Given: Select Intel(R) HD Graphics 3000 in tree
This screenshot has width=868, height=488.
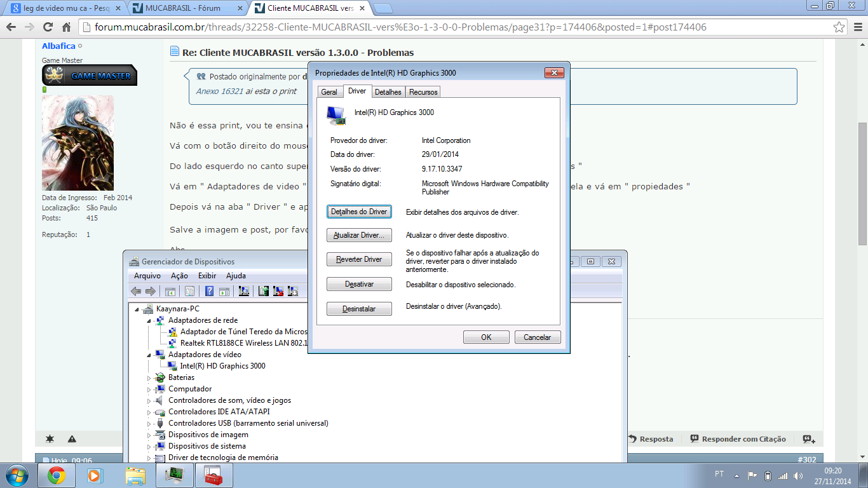Looking at the screenshot, I should (x=222, y=366).
